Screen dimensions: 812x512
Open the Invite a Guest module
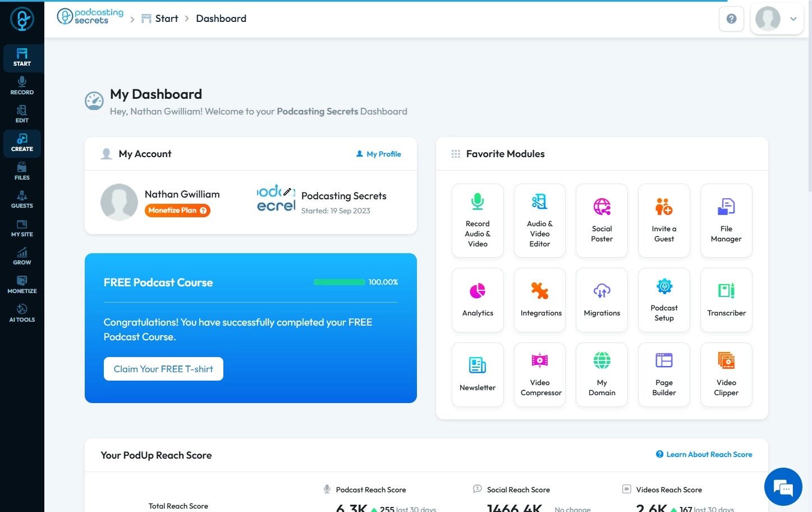click(x=664, y=221)
